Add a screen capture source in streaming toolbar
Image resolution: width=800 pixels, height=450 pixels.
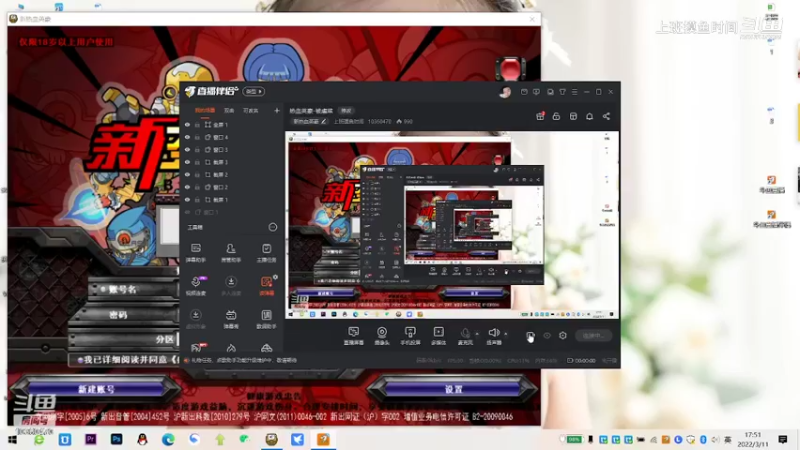[353, 336]
